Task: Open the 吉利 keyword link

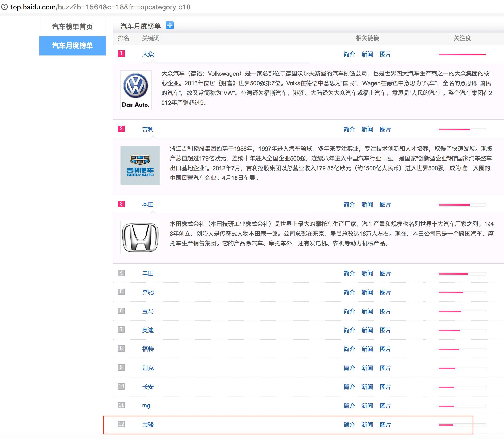Action: [x=148, y=129]
